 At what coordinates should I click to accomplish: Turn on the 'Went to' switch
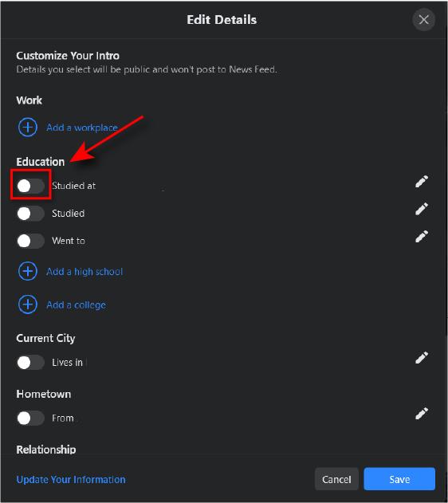pos(30,241)
